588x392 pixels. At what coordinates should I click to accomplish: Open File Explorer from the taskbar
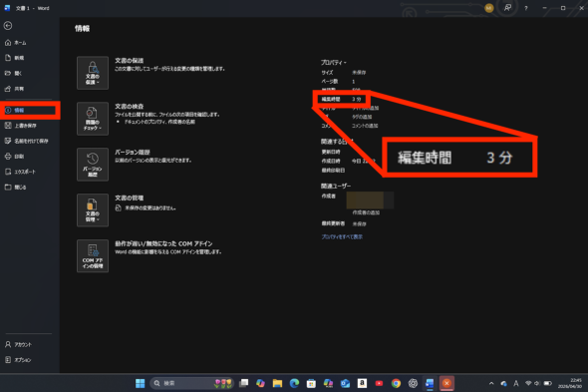coord(277,383)
